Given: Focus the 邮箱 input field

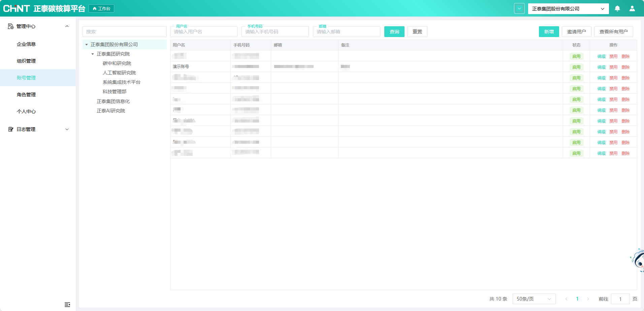Looking at the screenshot, I should [x=347, y=32].
